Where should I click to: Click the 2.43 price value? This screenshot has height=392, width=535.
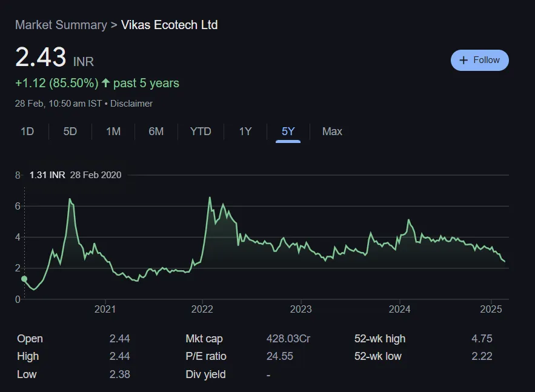pyautogui.click(x=41, y=57)
